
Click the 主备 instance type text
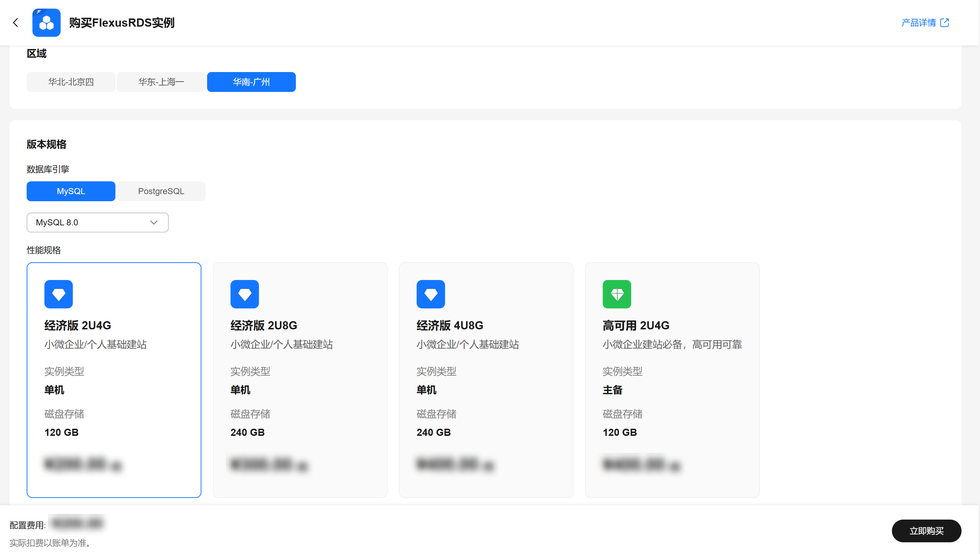pyautogui.click(x=613, y=390)
